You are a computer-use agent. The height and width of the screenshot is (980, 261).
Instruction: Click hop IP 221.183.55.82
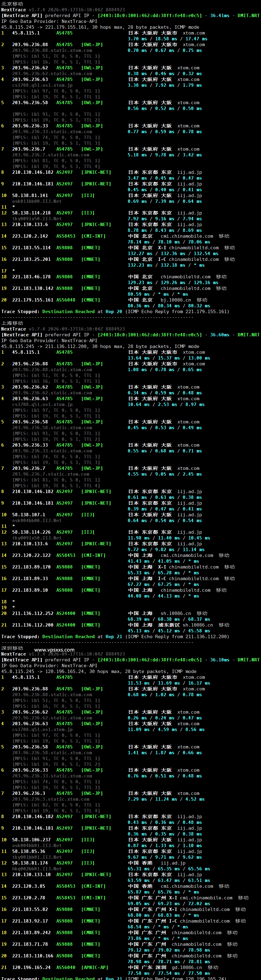30,909
